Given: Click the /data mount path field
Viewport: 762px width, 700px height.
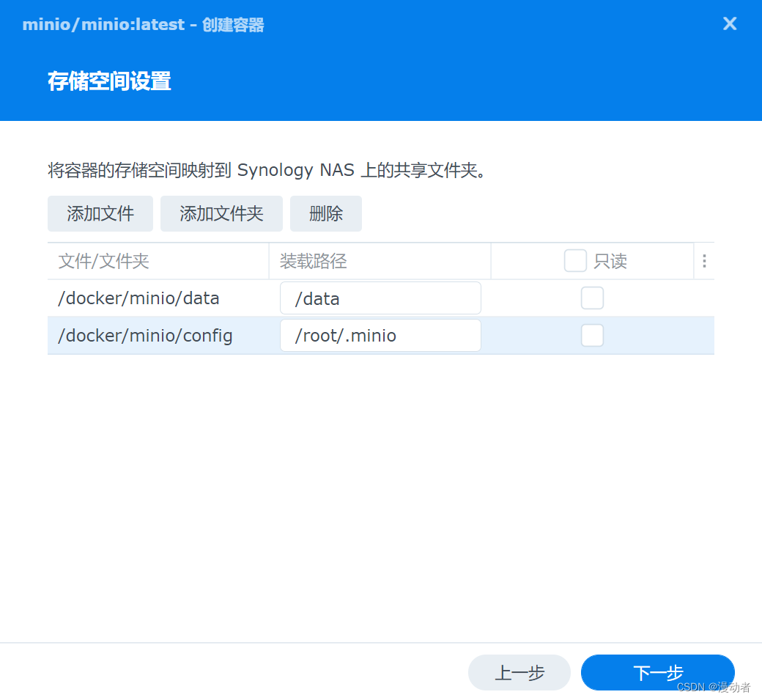Looking at the screenshot, I should coord(380,298).
